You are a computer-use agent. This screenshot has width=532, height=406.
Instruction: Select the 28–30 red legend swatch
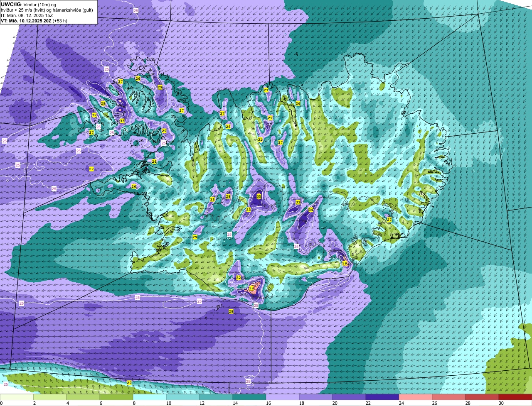(483, 397)
